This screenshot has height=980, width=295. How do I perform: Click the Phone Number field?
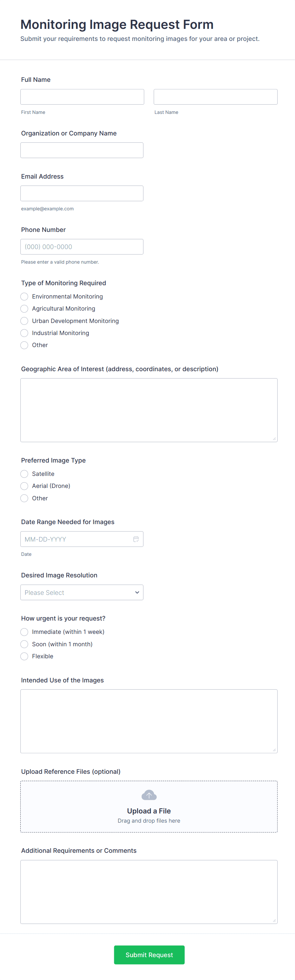click(82, 247)
